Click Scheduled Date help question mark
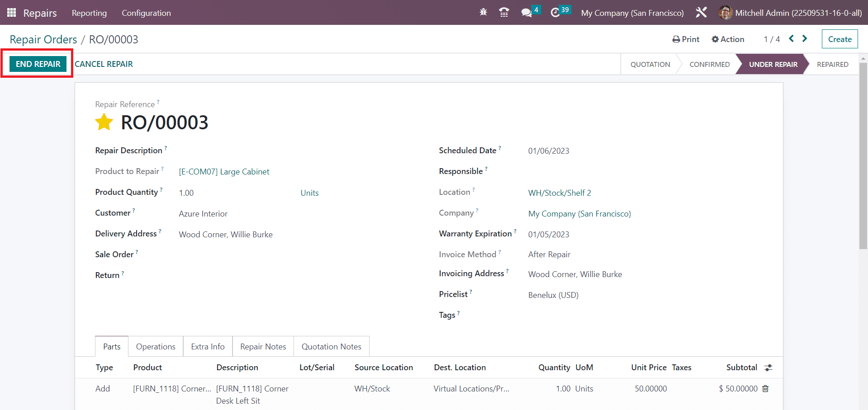The image size is (868, 410). [500, 148]
